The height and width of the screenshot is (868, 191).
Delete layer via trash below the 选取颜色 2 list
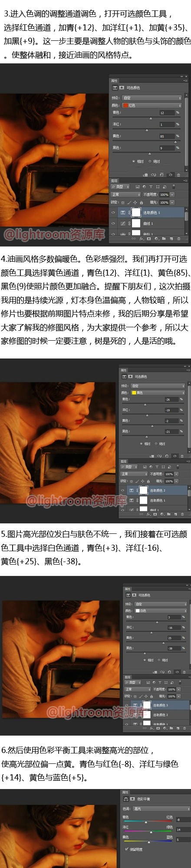(x=182, y=514)
